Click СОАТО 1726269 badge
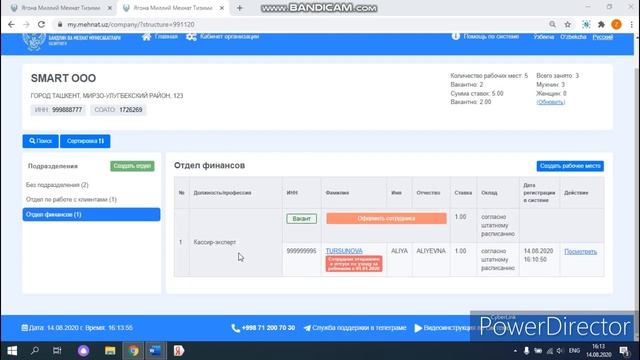 tap(118, 110)
